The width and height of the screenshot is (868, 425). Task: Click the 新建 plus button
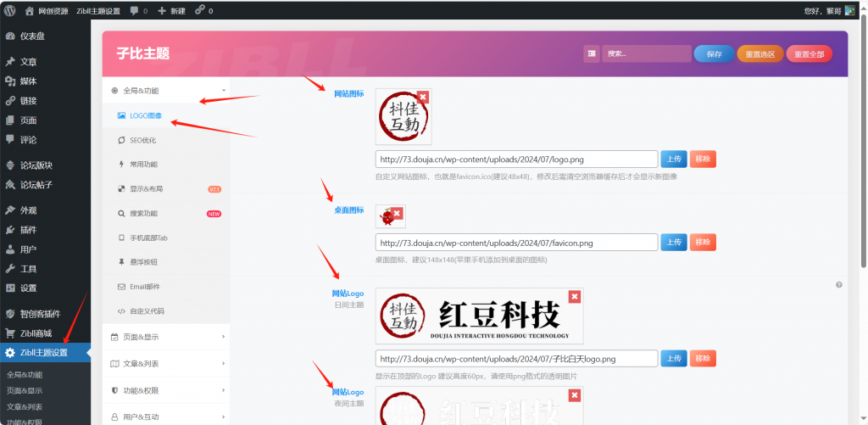pyautogui.click(x=171, y=10)
